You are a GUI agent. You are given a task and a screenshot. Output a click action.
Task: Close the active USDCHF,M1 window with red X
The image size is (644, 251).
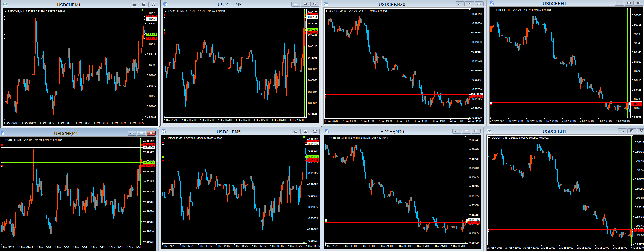point(151,133)
